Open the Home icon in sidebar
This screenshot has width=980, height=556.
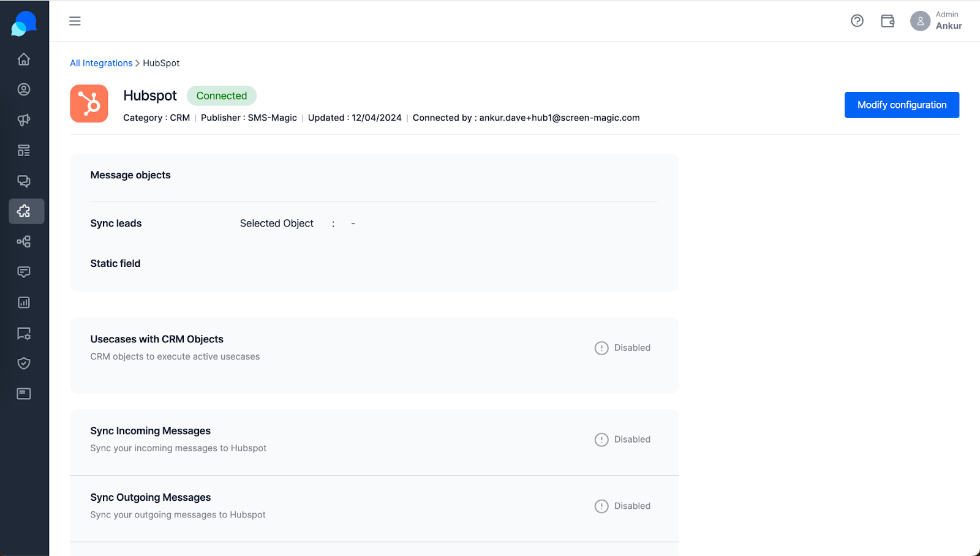pyautogui.click(x=24, y=59)
